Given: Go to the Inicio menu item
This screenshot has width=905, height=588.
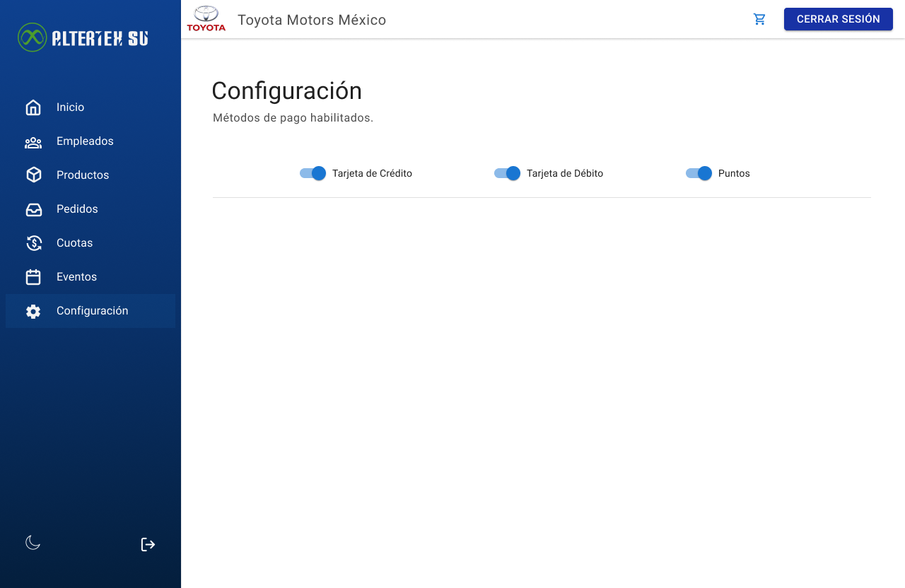Looking at the screenshot, I should tap(90, 107).
